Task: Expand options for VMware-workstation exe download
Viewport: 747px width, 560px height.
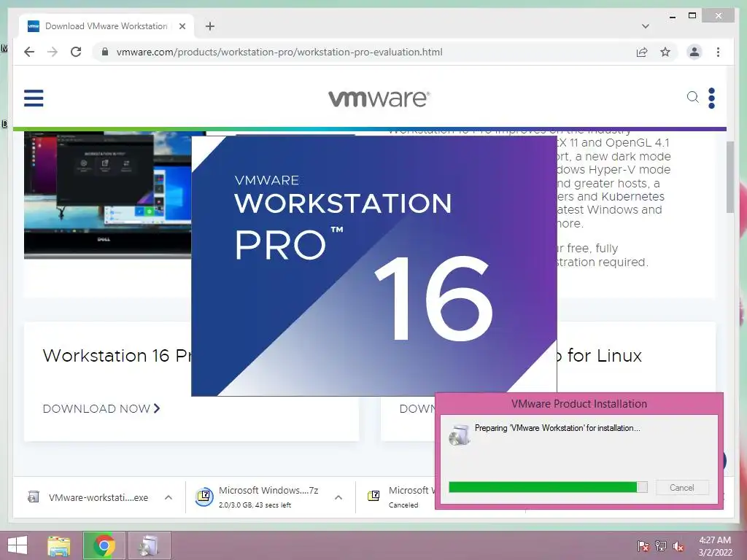Action: (169, 497)
